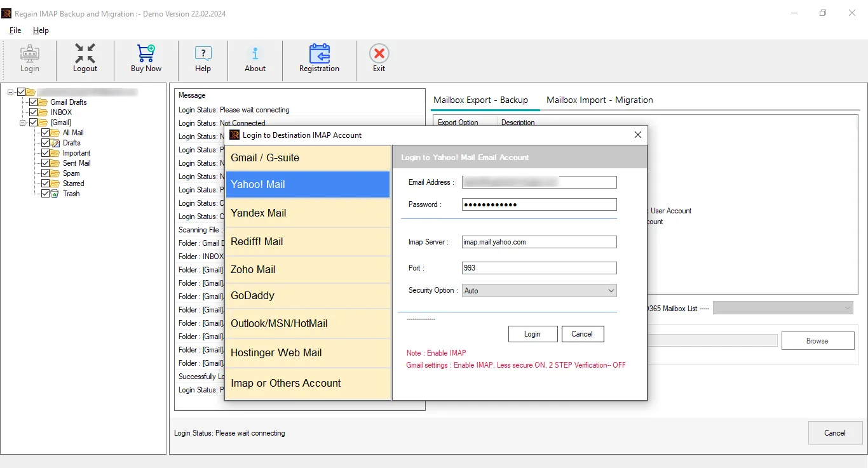This screenshot has width=868, height=468.
Task: Click the Starred folder icon
Action: [55, 184]
